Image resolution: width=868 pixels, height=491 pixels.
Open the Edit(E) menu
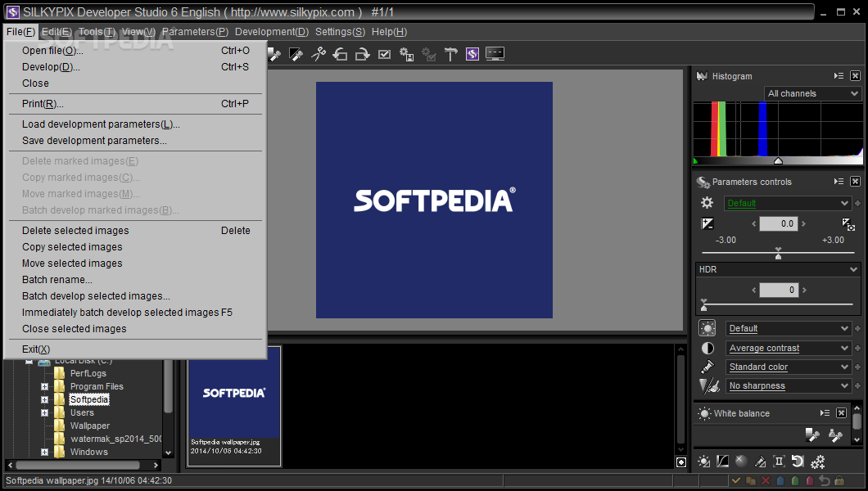tap(57, 32)
